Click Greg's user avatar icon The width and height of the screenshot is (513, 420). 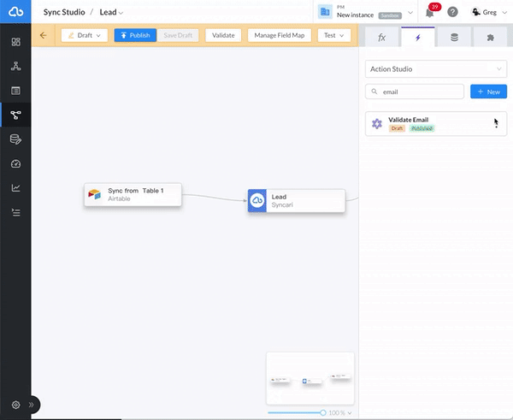pyautogui.click(x=475, y=12)
